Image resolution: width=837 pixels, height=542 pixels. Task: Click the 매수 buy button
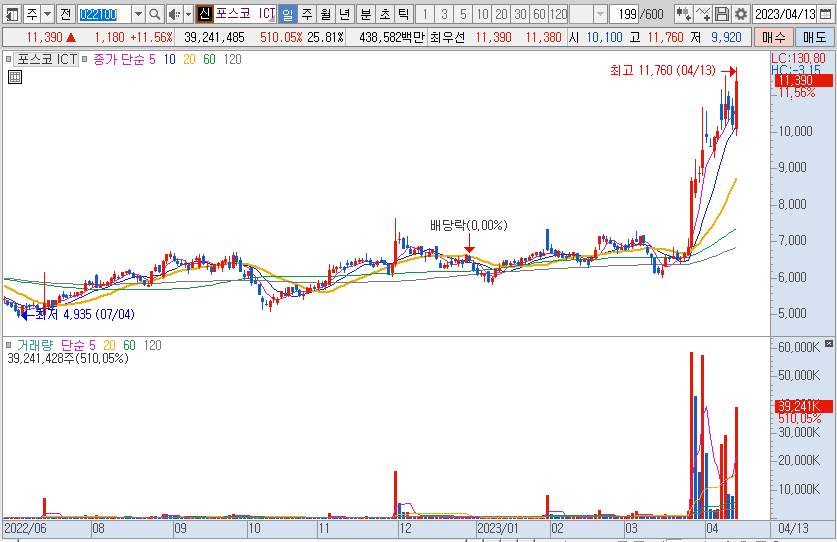pyautogui.click(x=773, y=37)
